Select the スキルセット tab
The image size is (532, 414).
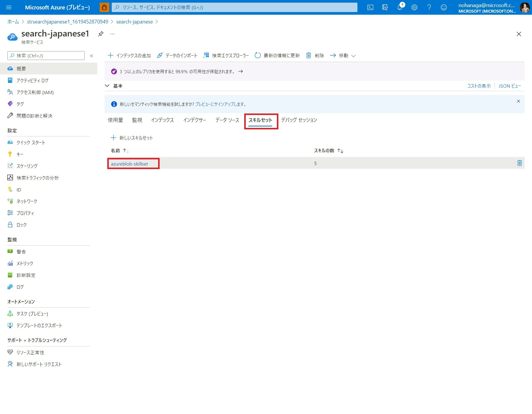[x=260, y=120]
